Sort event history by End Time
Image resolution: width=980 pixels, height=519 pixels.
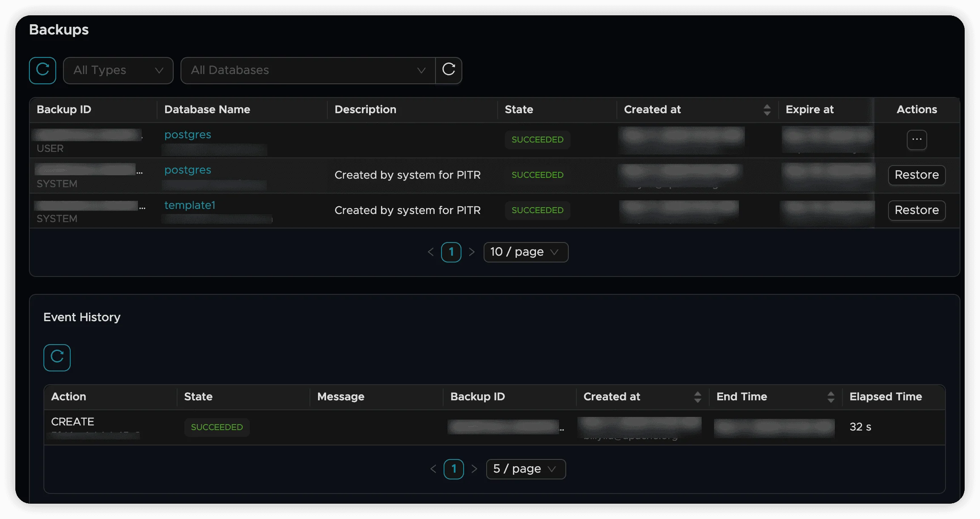pos(831,397)
